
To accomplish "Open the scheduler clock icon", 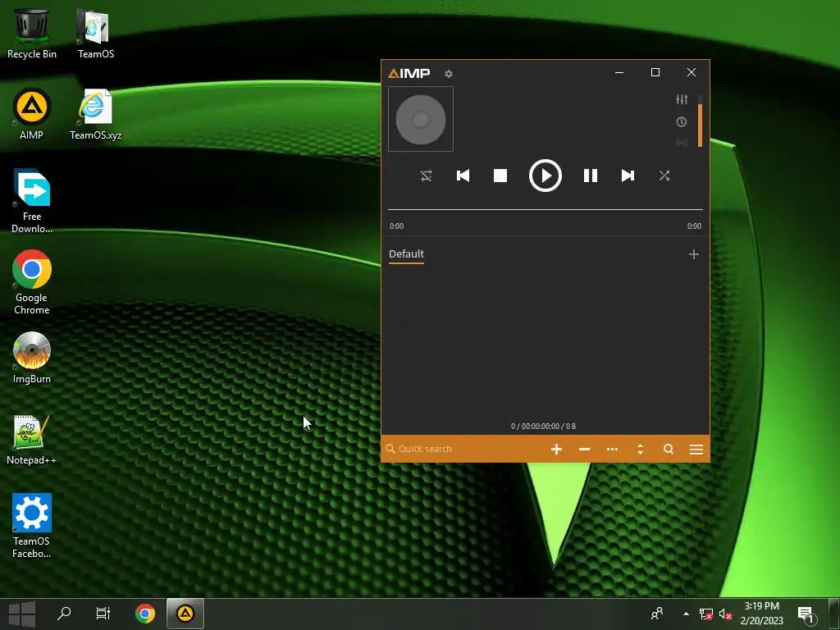I will coord(682,122).
